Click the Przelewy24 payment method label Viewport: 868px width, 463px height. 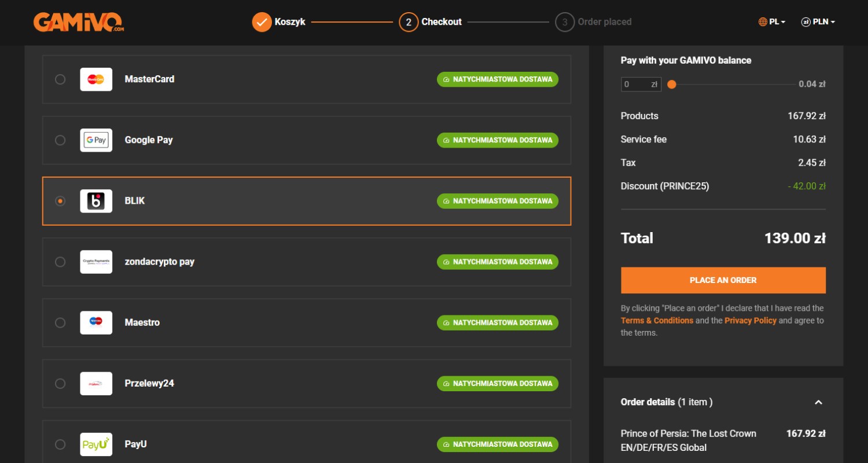tap(149, 383)
